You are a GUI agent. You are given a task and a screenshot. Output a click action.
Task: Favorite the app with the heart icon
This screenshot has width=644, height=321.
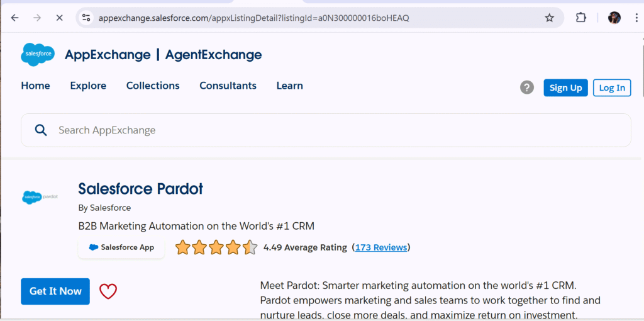coord(108,291)
